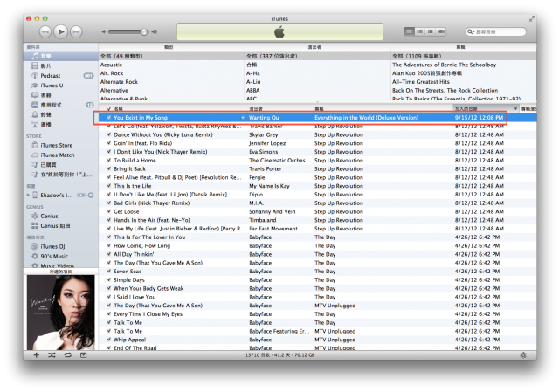Viewport: 559px width, 392px height.
Task: Sort by artist column header
Action: pos(280,108)
